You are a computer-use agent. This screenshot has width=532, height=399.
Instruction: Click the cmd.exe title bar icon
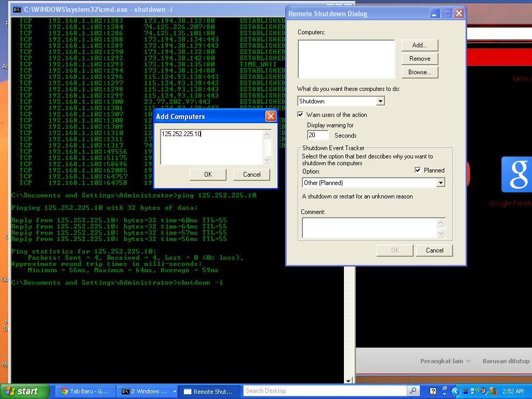[17, 10]
